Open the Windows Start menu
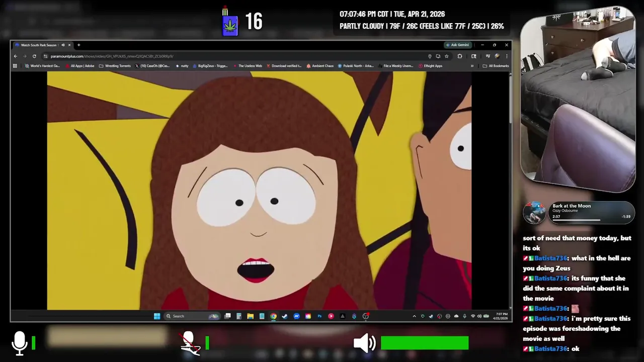Viewport: 644px width, 362px height. click(157, 316)
